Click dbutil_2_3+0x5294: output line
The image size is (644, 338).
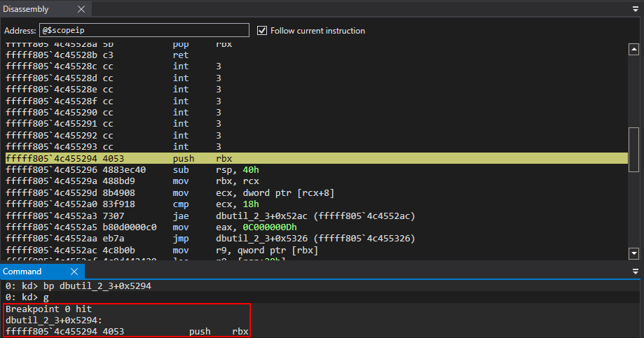pos(54,320)
